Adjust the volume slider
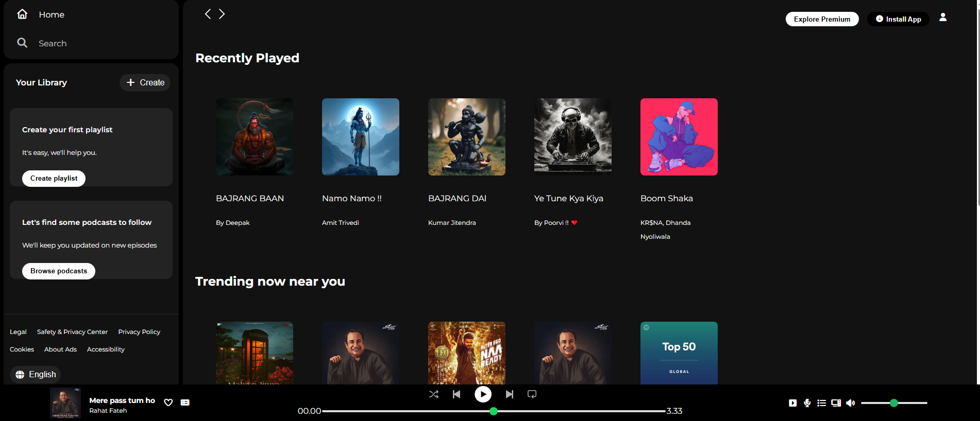This screenshot has width=980, height=421. [894, 403]
